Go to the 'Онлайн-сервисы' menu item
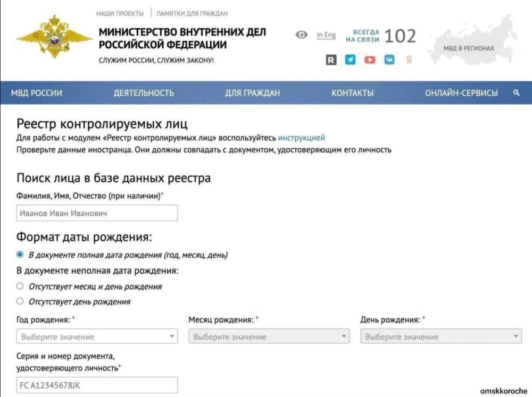Screen dimensions: 532x397 [461, 93]
